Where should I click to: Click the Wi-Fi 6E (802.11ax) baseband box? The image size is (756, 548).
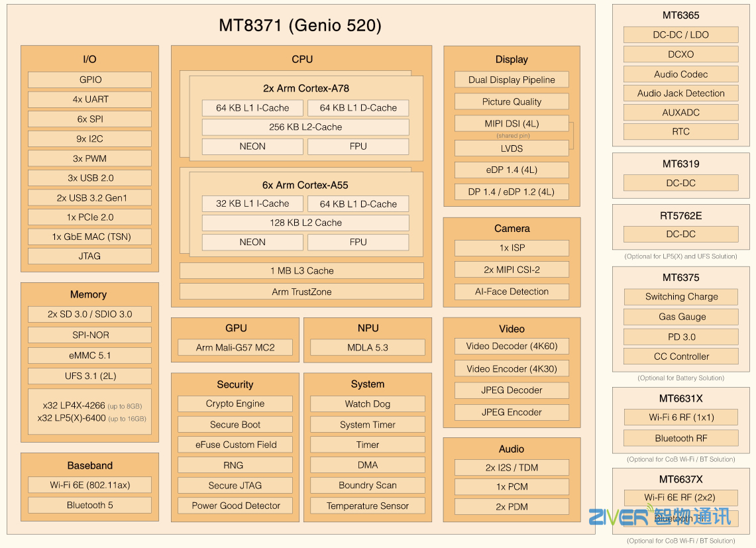89,485
